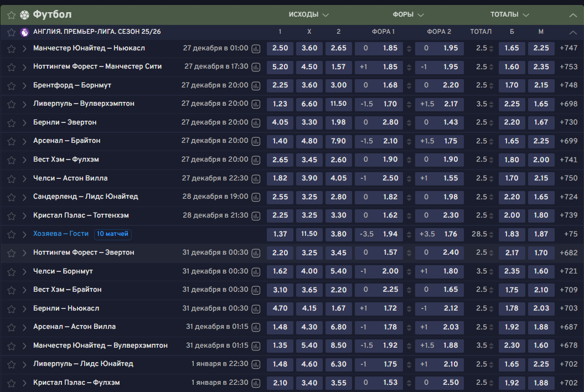The image size is (584, 392).
Task: Open statistics icon for Манчестер Юнайтед – Ньюкасл
Action: pos(256,49)
